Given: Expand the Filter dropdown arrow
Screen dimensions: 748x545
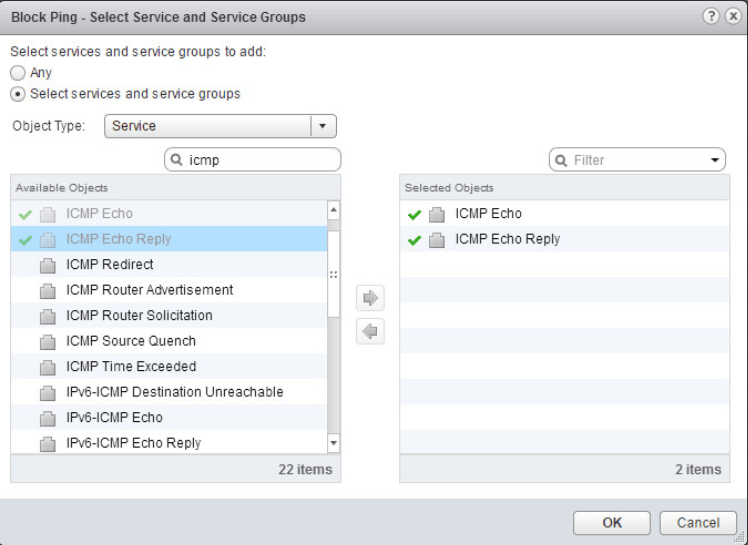Looking at the screenshot, I should tap(715, 160).
